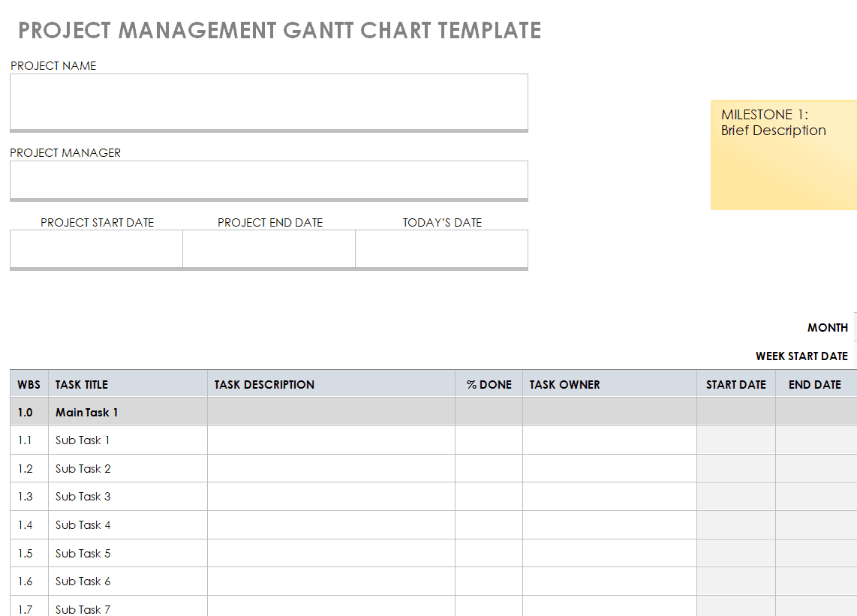Screen dimensions: 857x616
Task: Select the WBS 1.5 cell
Action: coord(29,553)
